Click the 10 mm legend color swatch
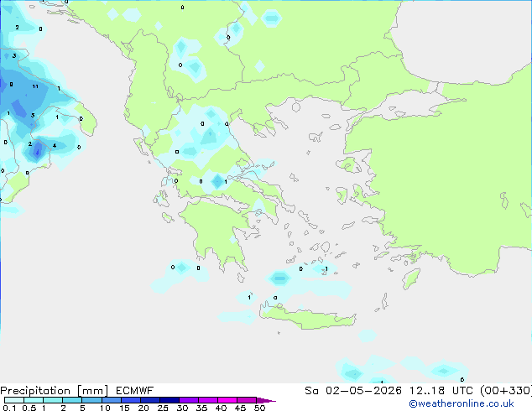 [112, 400]
